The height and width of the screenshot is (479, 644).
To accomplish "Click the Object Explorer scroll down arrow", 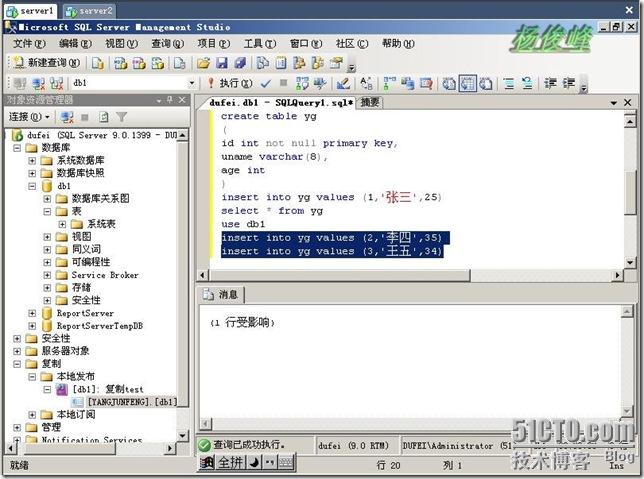I will pyautogui.click(x=182, y=435).
